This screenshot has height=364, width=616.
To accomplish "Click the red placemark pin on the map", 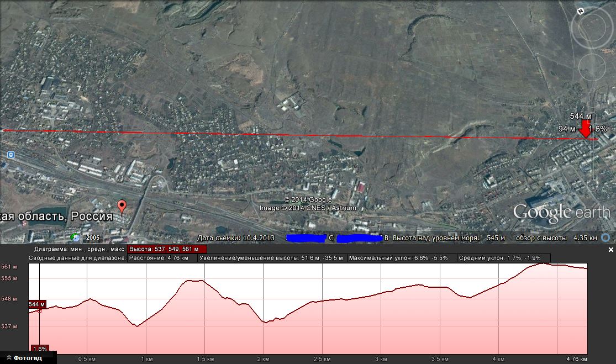I will [122, 206].
